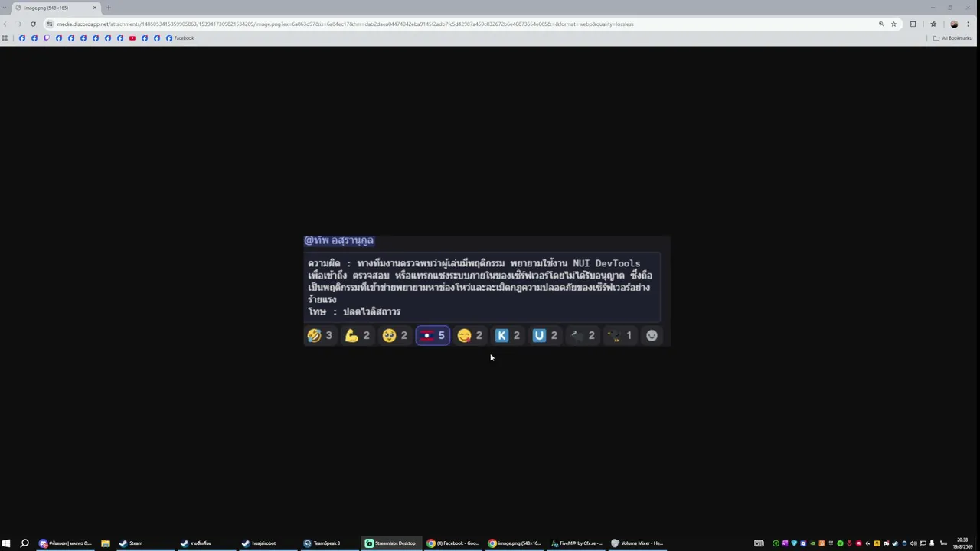Go back to the previous page
Image resolution: width=980 pixels, height=551 pixels.
[x=6, y=24]
